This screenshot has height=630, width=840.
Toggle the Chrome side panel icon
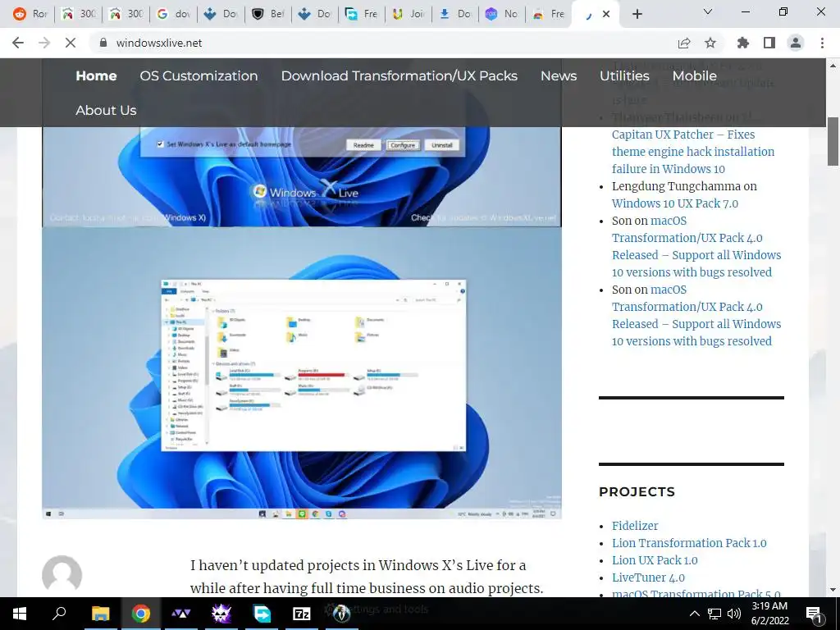click(769, 43)
